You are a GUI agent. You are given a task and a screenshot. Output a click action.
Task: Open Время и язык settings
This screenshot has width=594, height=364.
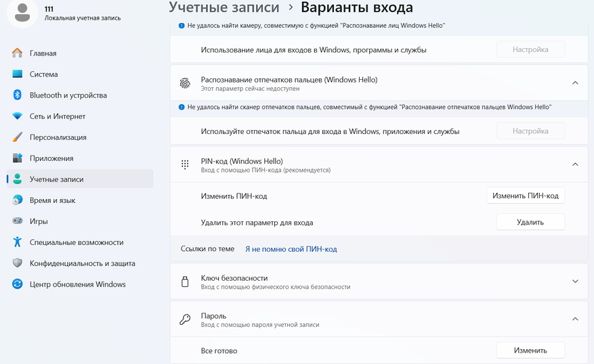[52, 200]
